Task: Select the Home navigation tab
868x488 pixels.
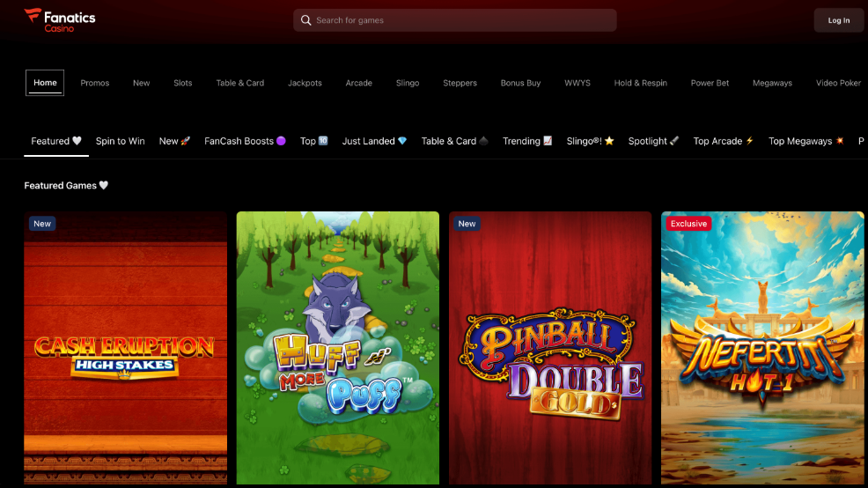Action: (x=45, y=83)
